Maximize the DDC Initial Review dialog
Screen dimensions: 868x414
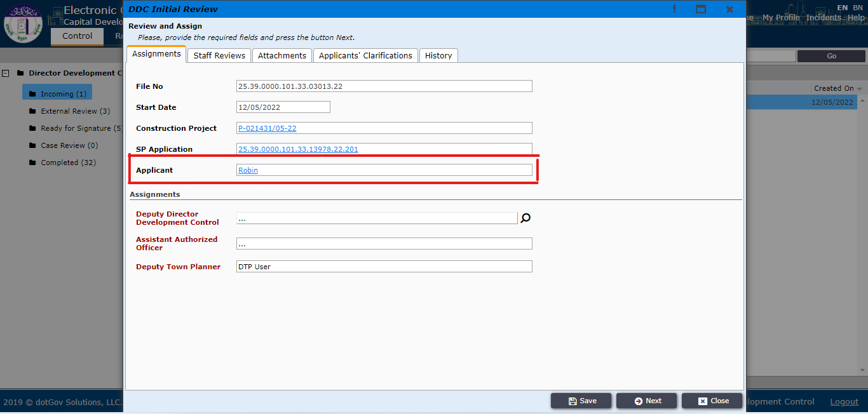[x=701, y=9]
